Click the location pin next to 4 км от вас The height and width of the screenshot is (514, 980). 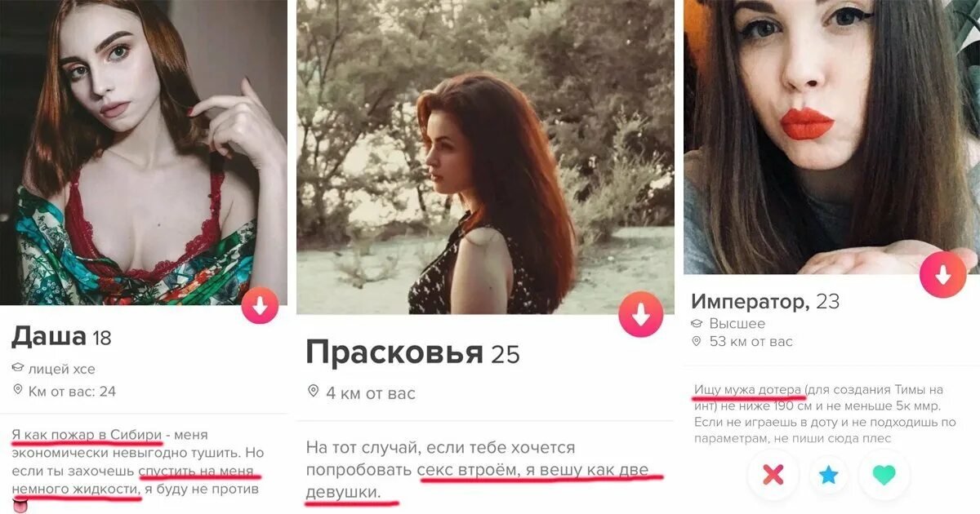[313, 392]
